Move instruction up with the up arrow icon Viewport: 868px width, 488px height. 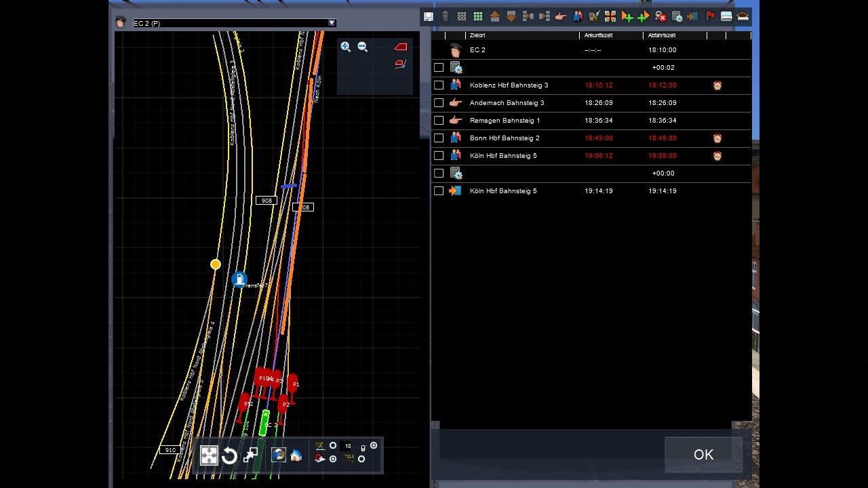tap(494, 16)
